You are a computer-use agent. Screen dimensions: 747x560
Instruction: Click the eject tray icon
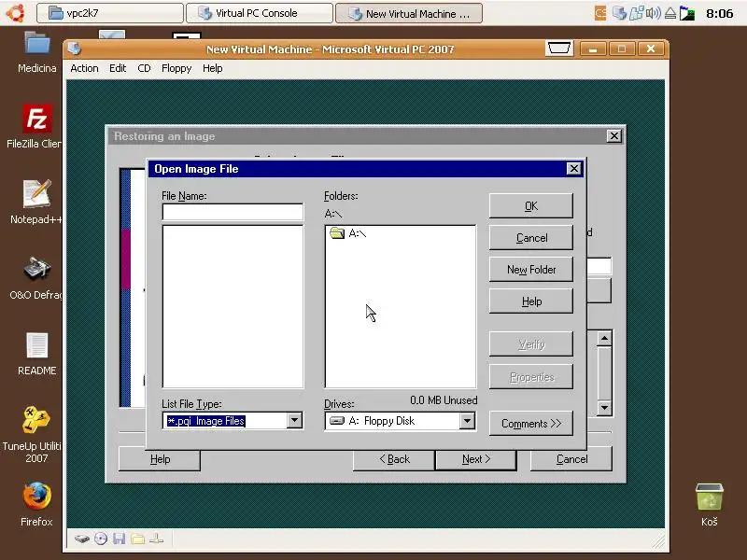[x=670, y=13]
